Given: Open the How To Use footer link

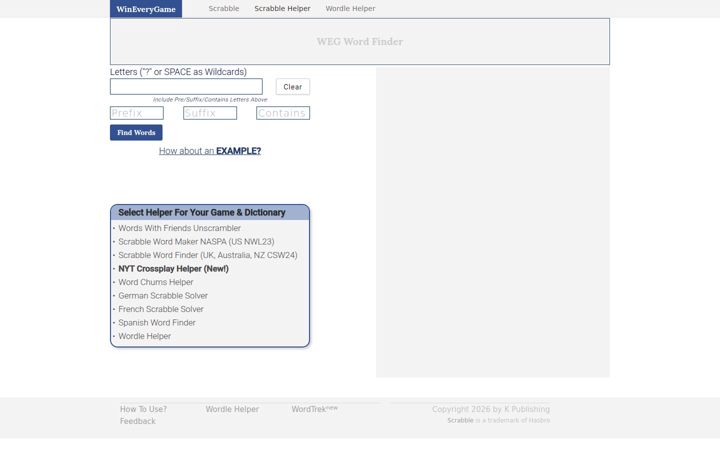Looking at the screenshot, I should [x=143, y=409].
